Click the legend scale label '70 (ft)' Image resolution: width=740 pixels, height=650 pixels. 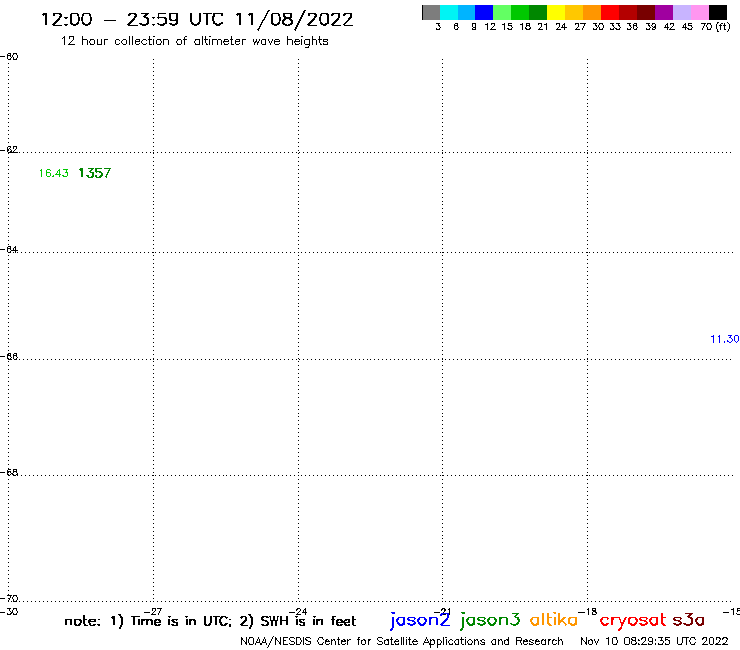click(x=715, y=27)
